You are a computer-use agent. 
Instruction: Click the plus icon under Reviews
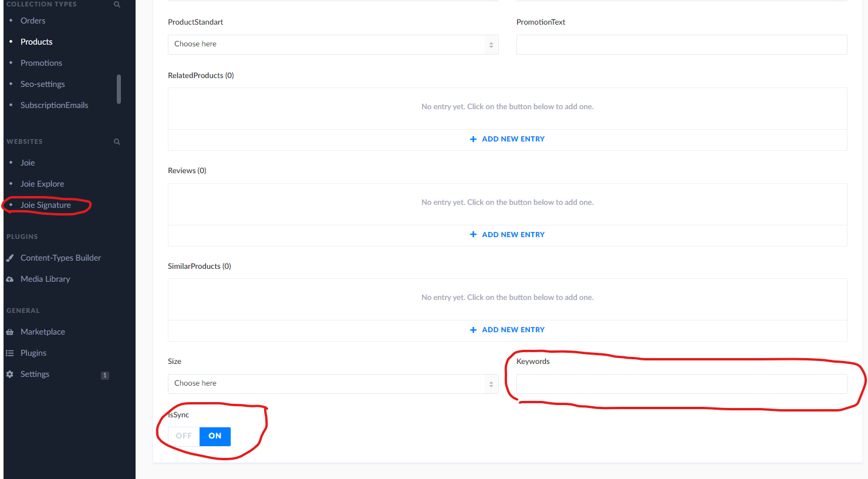[x=473, y=234]
